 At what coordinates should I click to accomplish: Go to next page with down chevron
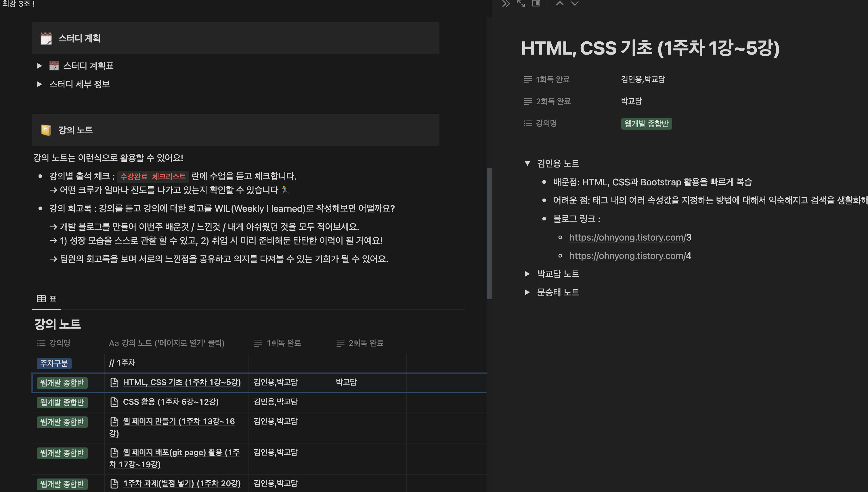tap(574, 4)
